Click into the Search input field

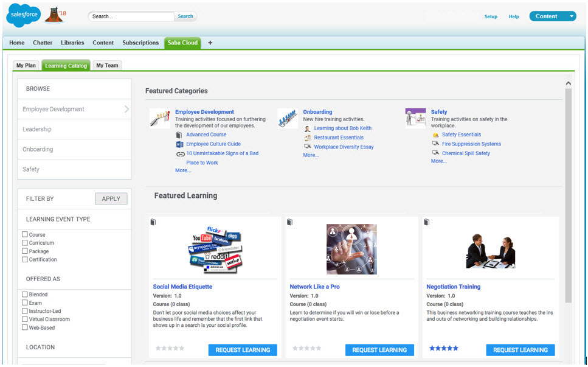[x=131, y=16]
